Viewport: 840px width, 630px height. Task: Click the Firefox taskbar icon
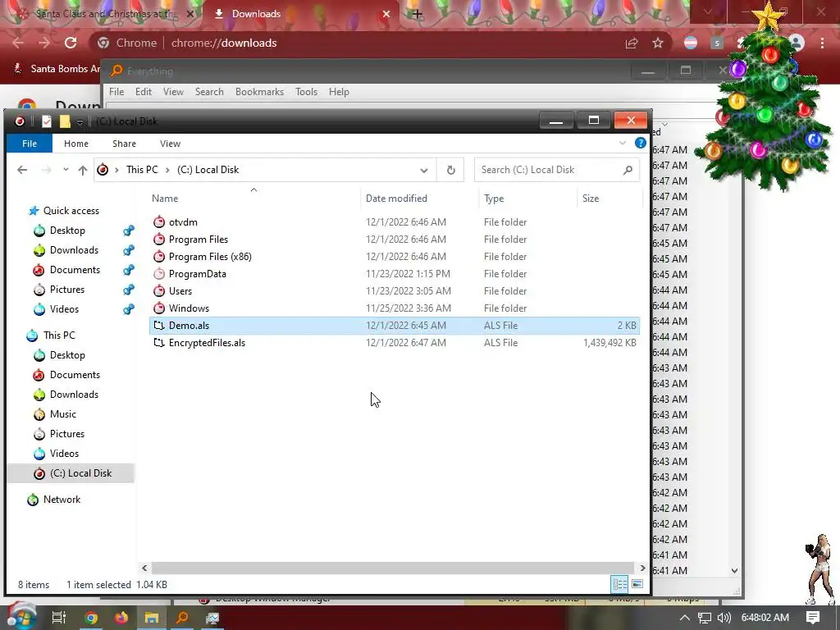(x=121, y=618)
